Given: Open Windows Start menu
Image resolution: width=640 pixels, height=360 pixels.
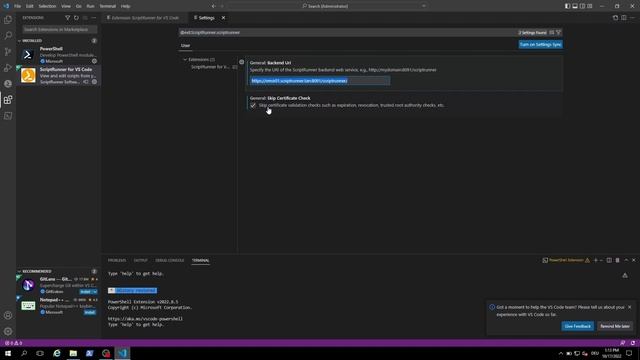Looking at the screenshot, I should tap(8, 353).
